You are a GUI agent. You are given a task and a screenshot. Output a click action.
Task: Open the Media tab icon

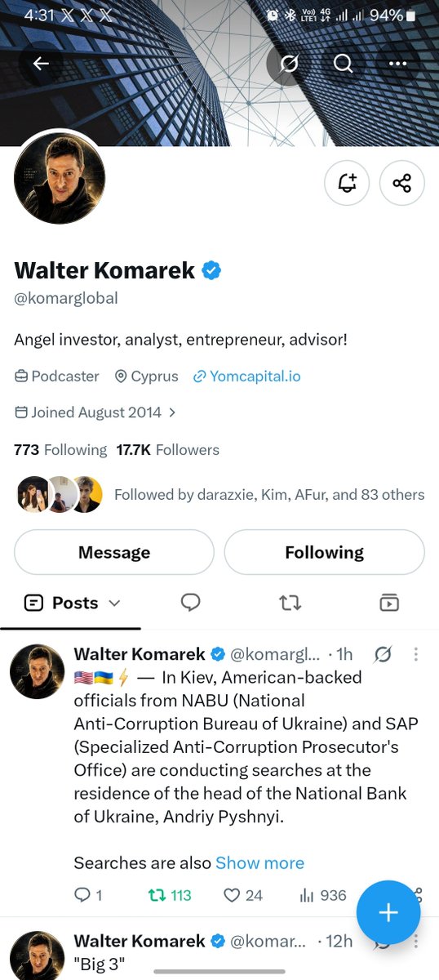389,603
